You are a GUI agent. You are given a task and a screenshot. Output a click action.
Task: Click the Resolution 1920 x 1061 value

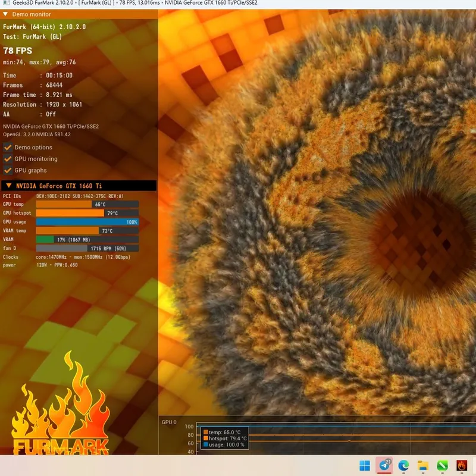click(x=64, y=105)
